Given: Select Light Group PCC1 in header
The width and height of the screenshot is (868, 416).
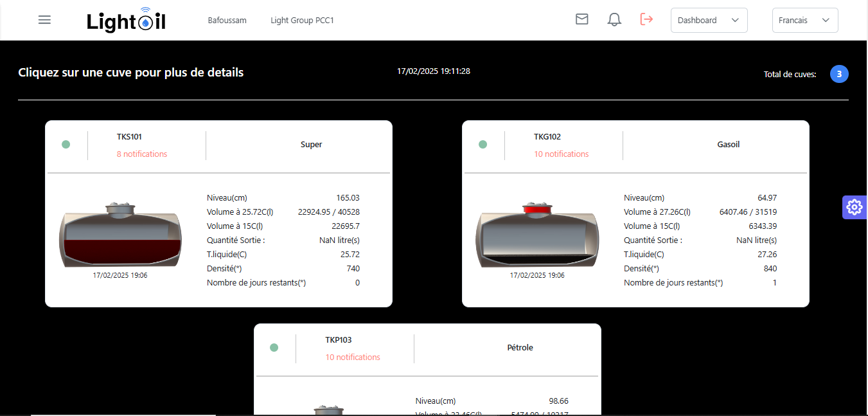Looking at the screenshot, I should tap(302, 21).
